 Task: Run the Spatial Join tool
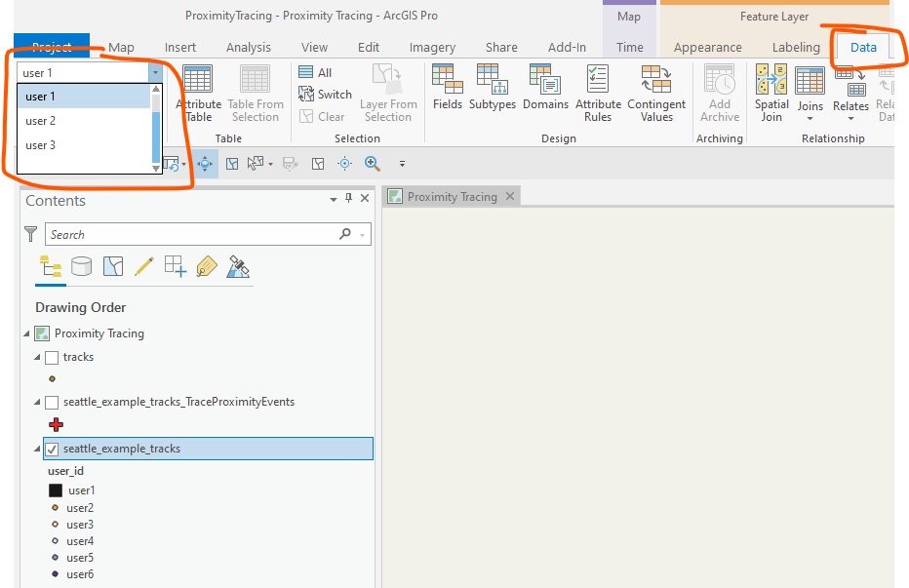(x=771, y=94)
